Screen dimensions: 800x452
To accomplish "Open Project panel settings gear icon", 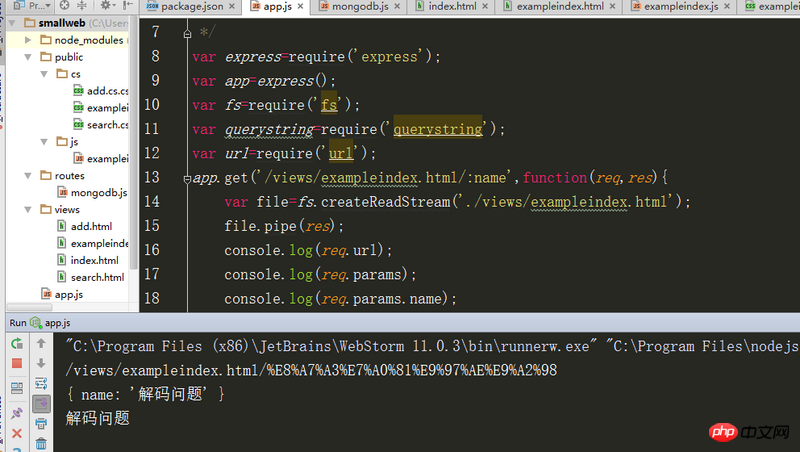I will [105, 6].
